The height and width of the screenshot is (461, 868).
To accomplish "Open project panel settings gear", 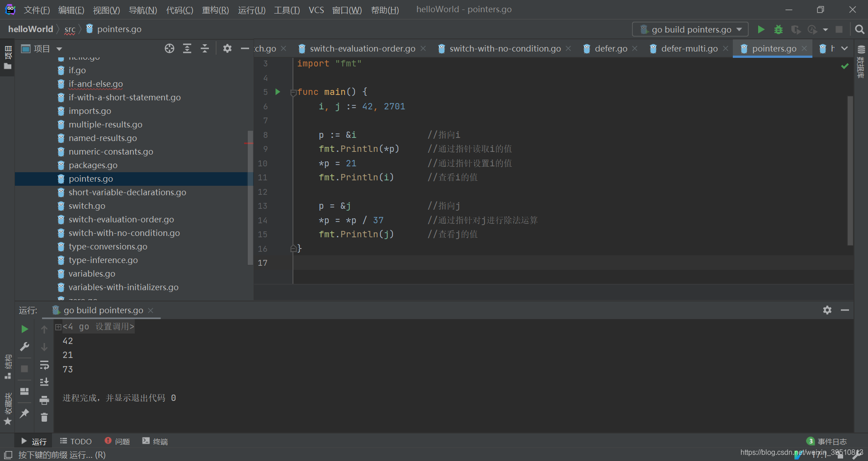I will click(227, 48).
